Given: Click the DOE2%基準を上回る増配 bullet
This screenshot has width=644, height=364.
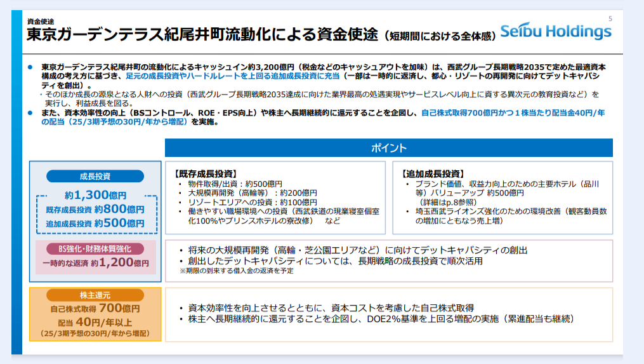Looking at the screenshot, I should coord(381,319).
